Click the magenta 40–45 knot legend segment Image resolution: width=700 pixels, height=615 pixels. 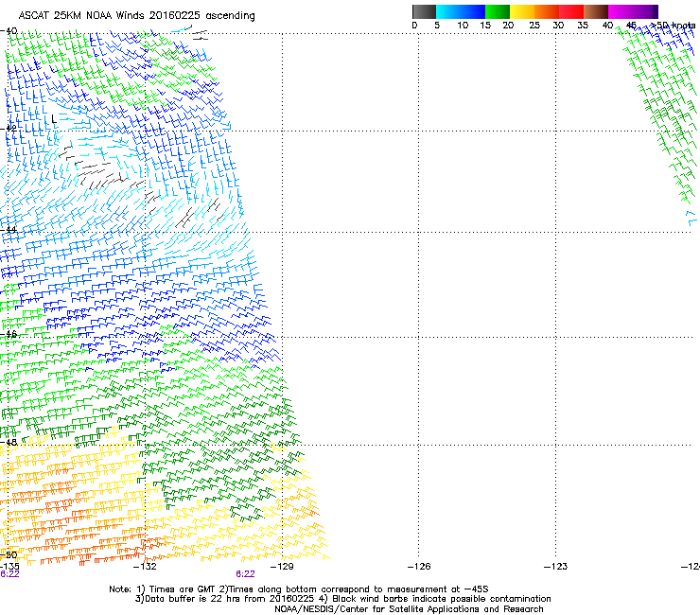click(x=621, y=11)
